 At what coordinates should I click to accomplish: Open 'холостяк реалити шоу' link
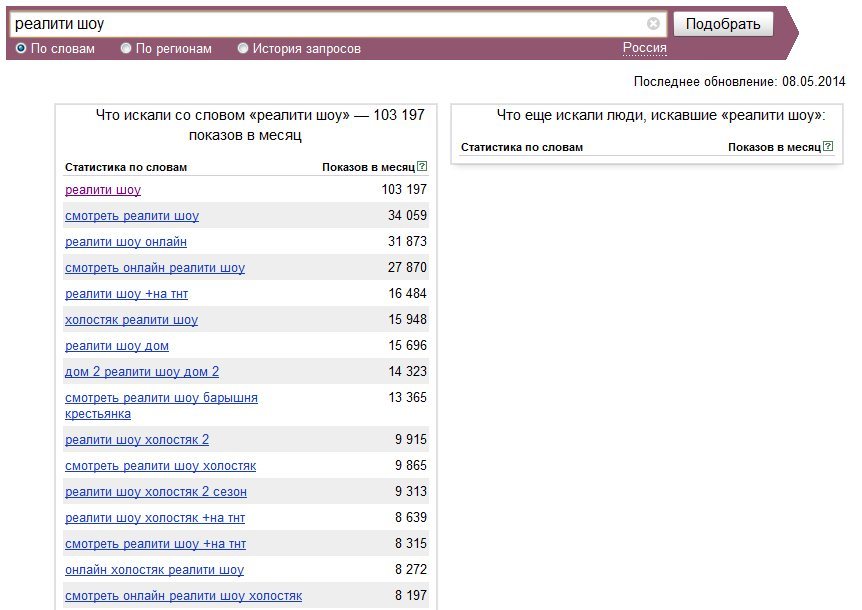coord(131,319)
